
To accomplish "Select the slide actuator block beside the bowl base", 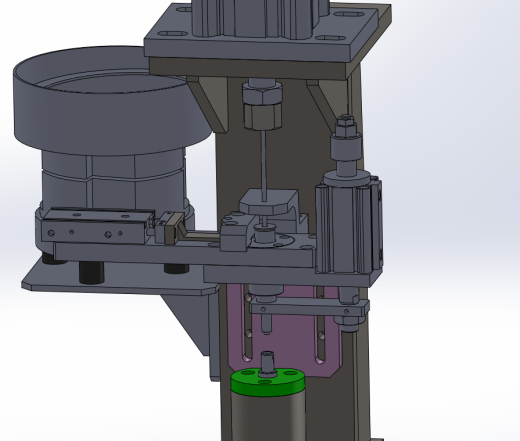I will coord(97,227).
